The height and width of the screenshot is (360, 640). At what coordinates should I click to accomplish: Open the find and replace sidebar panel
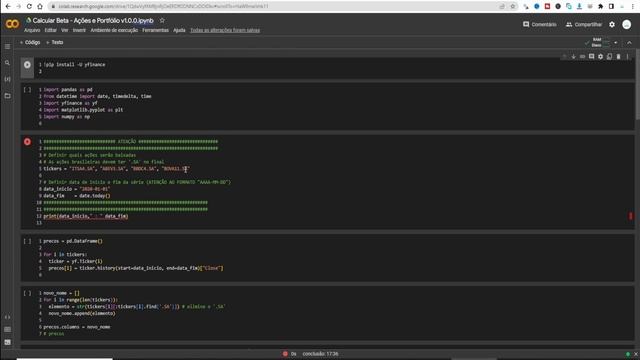(7, 63)
